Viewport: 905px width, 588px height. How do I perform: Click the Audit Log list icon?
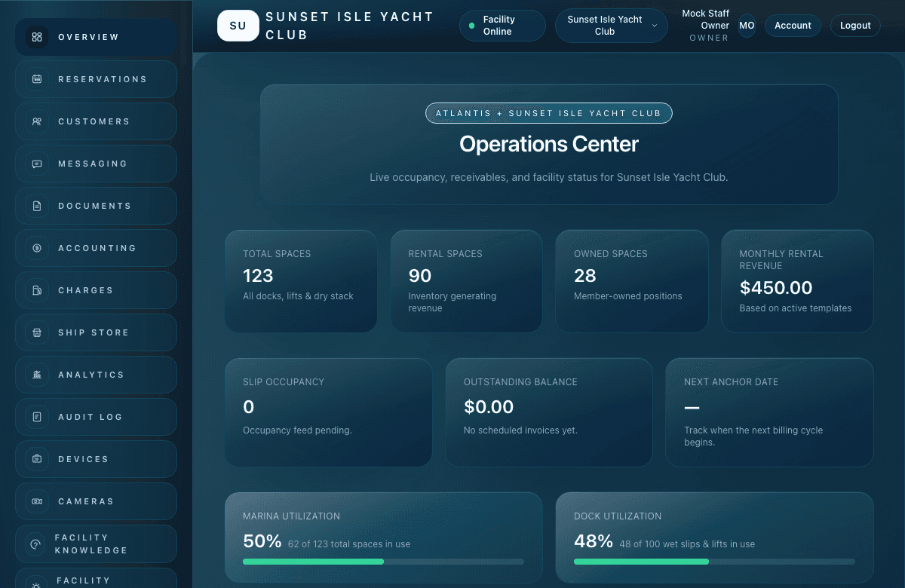click(37, 417)
